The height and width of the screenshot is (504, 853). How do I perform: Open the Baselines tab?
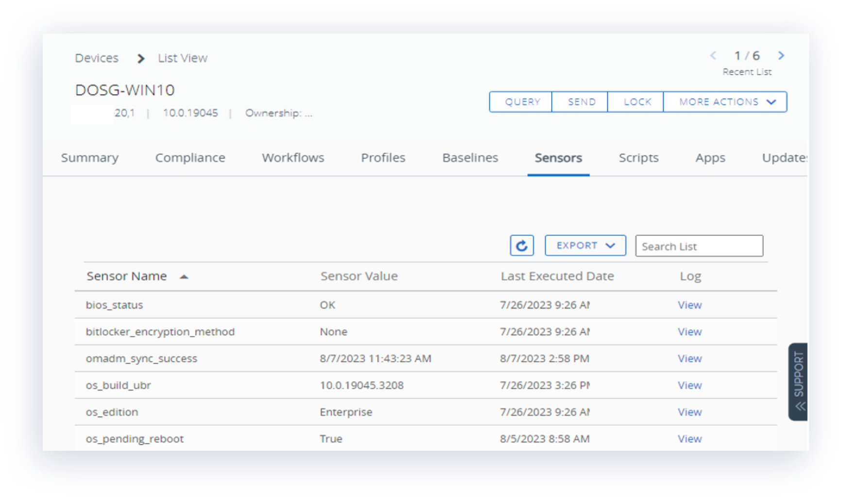pos(470,158)
